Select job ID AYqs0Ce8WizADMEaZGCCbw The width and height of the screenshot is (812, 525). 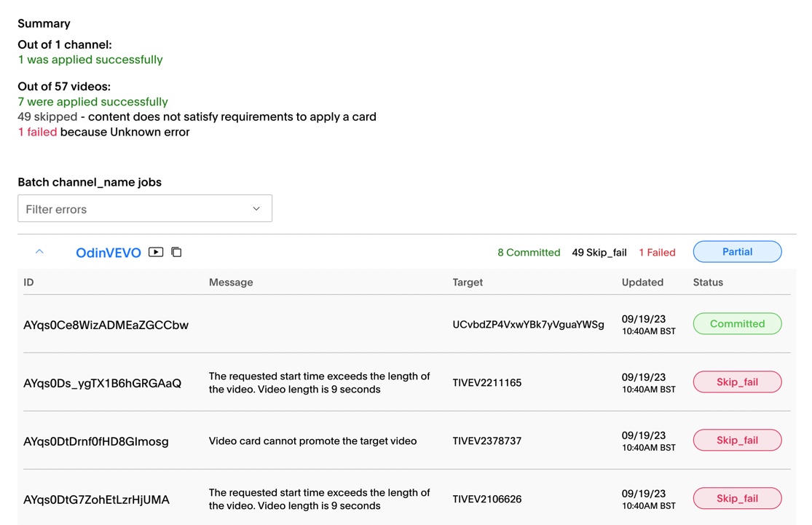(106, 325)
